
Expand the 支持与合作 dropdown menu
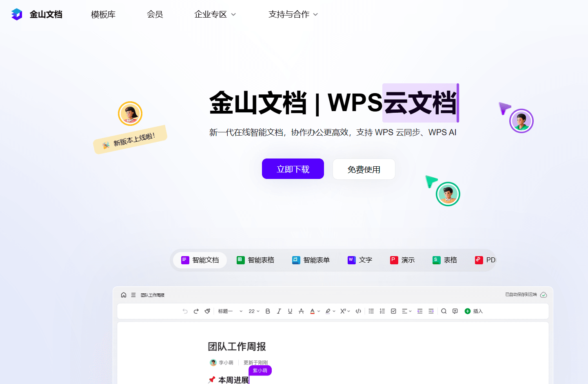coord(293,14)
